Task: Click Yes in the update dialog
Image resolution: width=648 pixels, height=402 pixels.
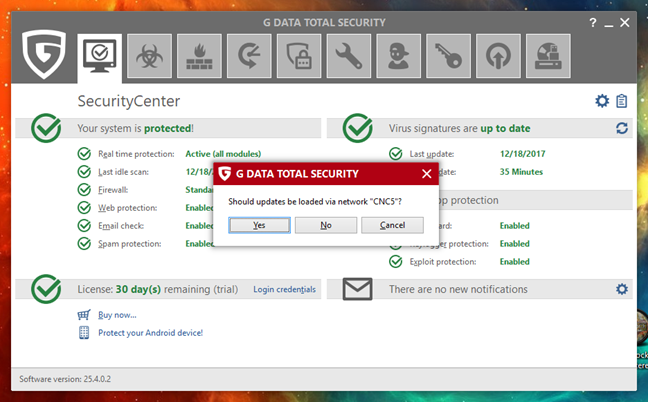Action: [259, 225]
